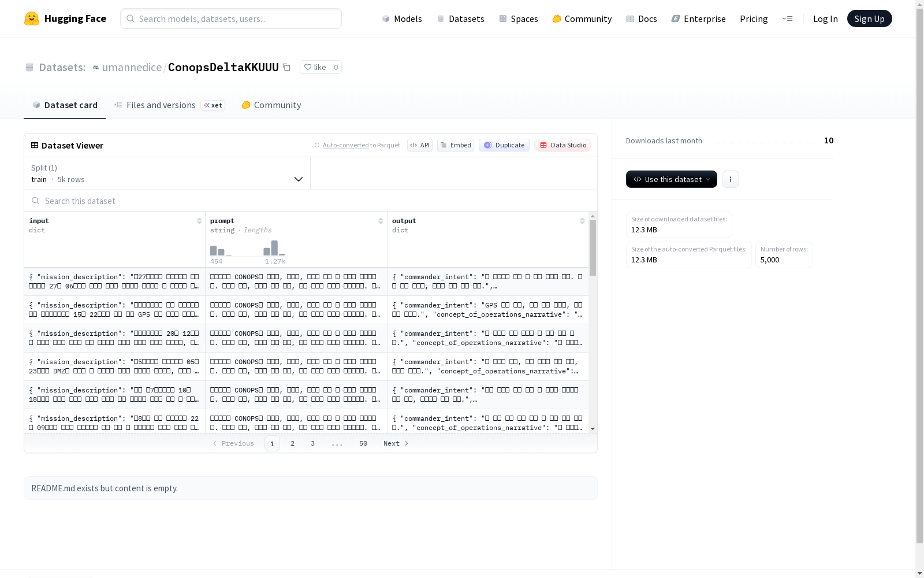Click the Dataset Viewer table icon

pyautogui.click(x=35, y=145)
